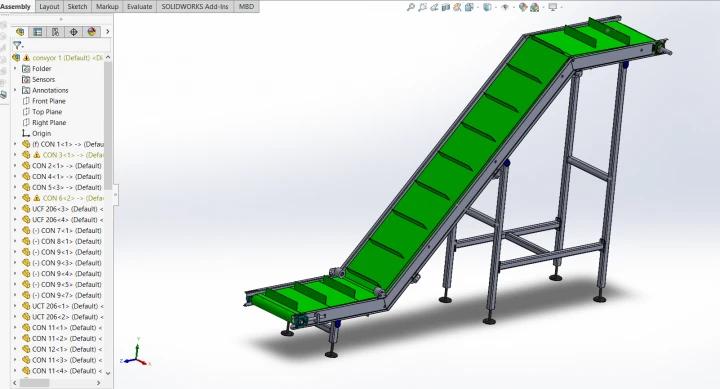Click the feature tree vertical scrollbar

pyautogui.click(x=108, y=124)
